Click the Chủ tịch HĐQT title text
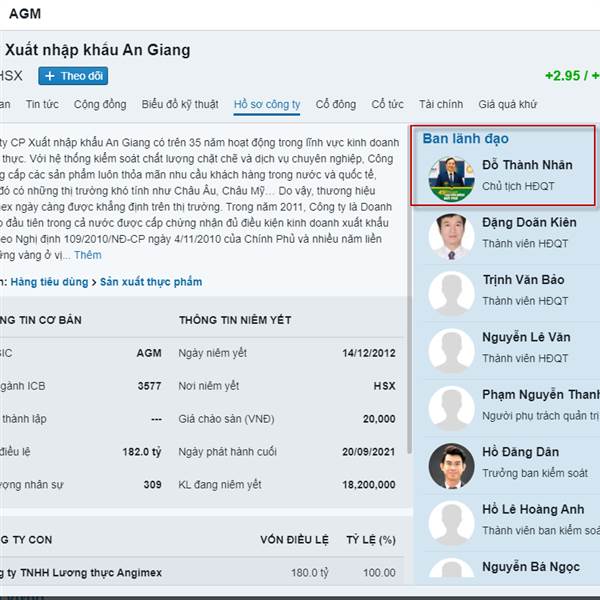Image resolution: width=600 pixels, height=600 pixels. click(x=518, y=186)
